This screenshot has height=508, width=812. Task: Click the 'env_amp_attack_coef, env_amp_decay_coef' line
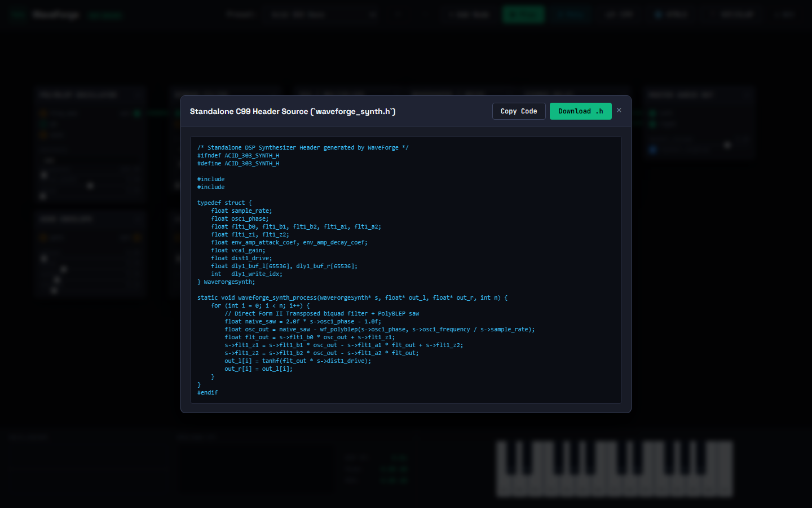[x=289, y=243]
